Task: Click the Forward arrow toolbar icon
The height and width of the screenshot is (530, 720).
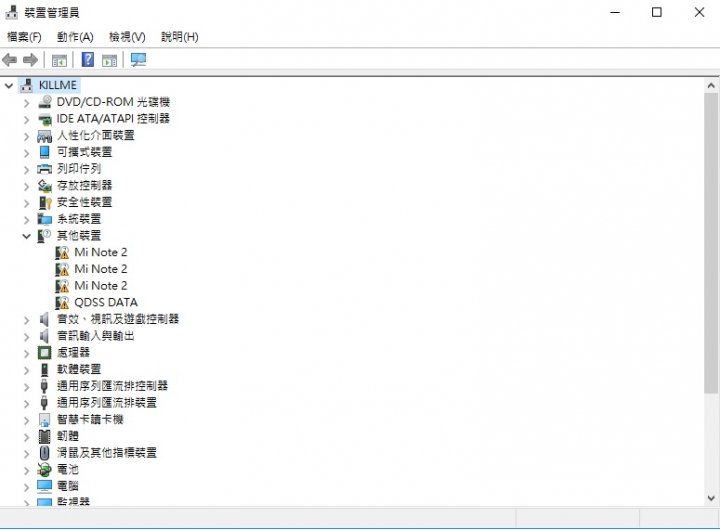Action: 30,60
